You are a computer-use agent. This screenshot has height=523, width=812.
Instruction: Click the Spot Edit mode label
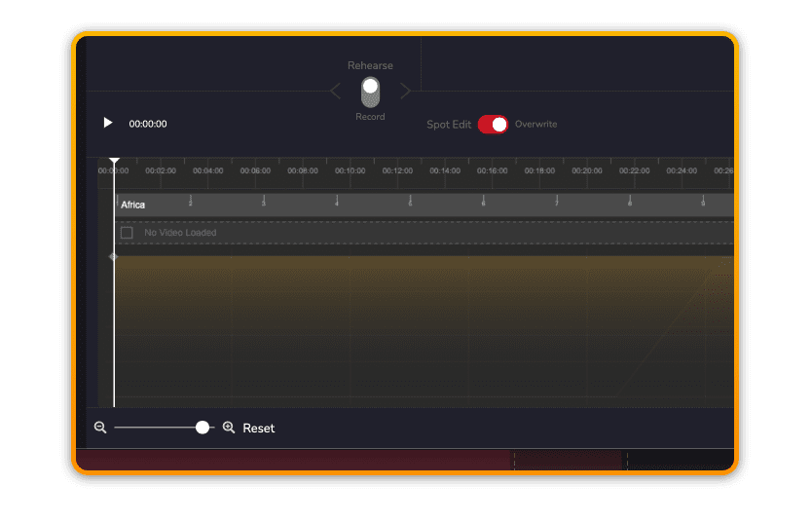click(x=449, y=125)
